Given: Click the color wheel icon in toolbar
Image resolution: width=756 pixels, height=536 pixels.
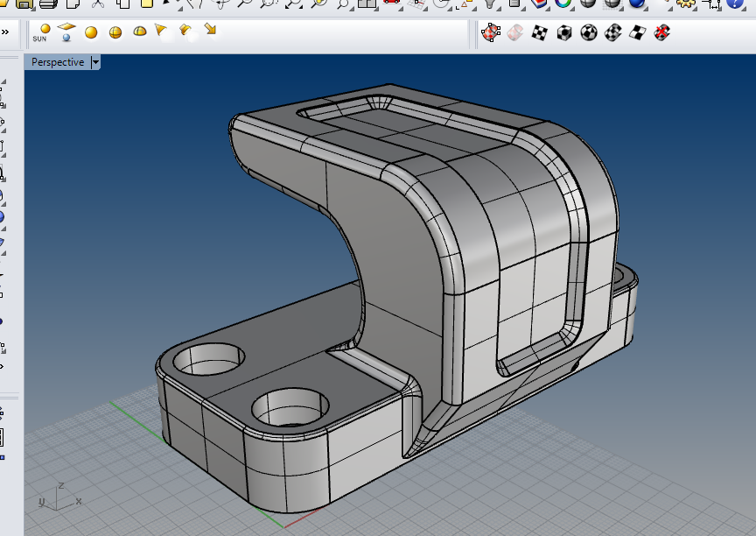Looking at the screenshot, I should coord(563,4).
